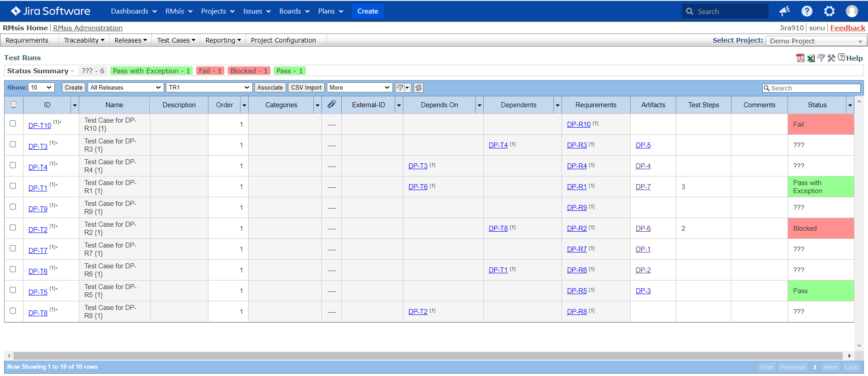This screenshot has width=868, height=376.
Task: Export the test runs to Excel
Action: tap(811, 58)
